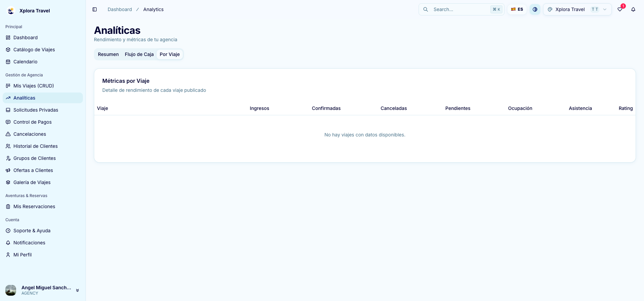The image size is (644, 301).
Task: Click the Asistencia column header
Action: (580, 108)
